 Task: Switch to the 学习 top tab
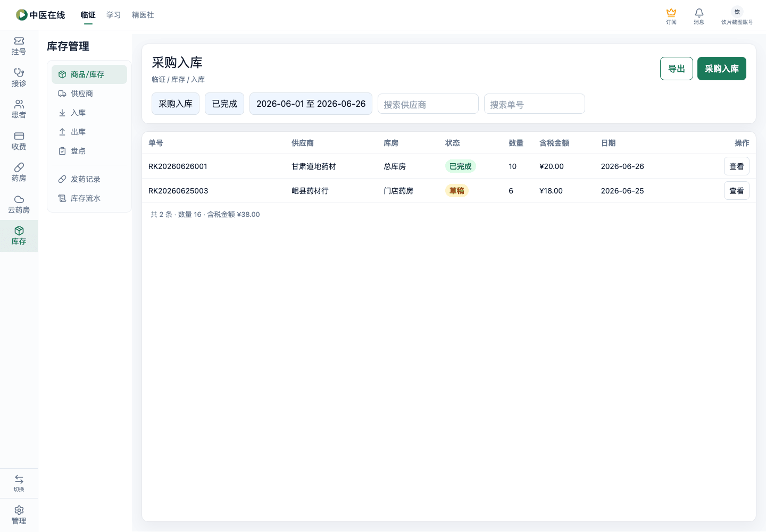click(x=114, y=15)
